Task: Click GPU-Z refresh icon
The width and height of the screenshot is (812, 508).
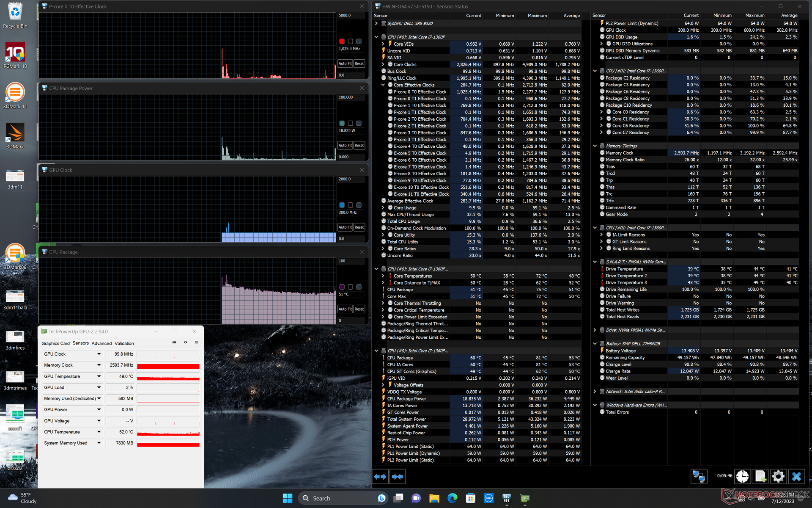Action: click(x=185, y=342)
